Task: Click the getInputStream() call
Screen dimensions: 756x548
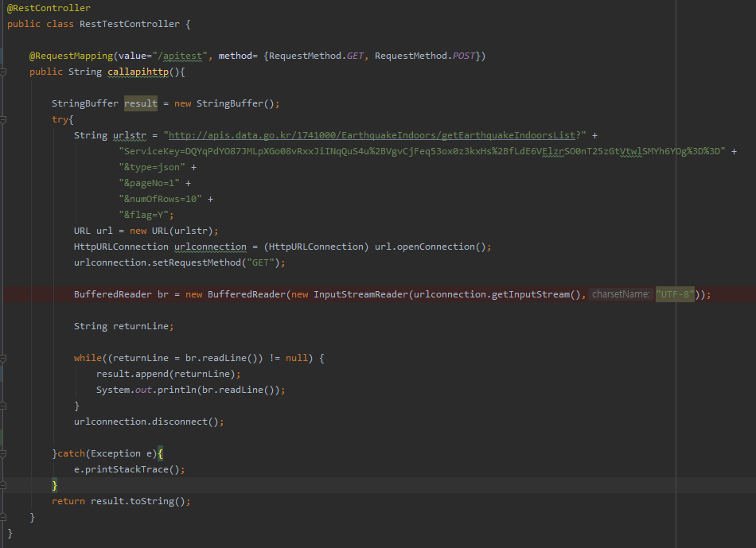Action: point(536,294)
